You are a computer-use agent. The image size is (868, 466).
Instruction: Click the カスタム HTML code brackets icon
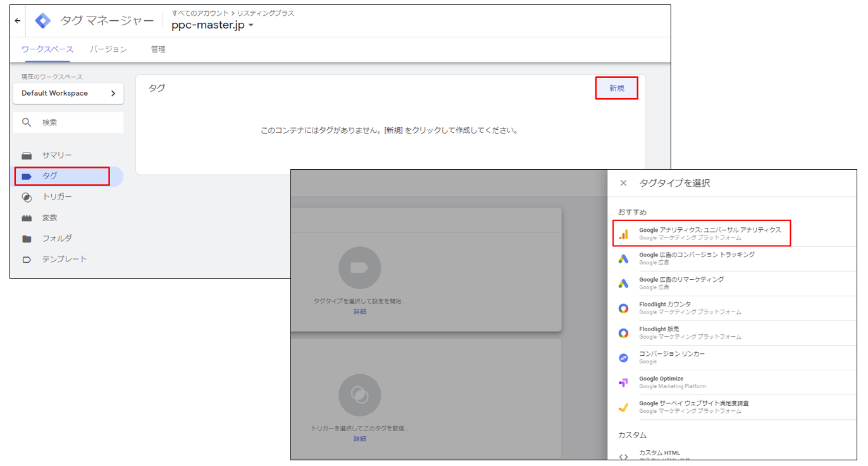(624, 457)
